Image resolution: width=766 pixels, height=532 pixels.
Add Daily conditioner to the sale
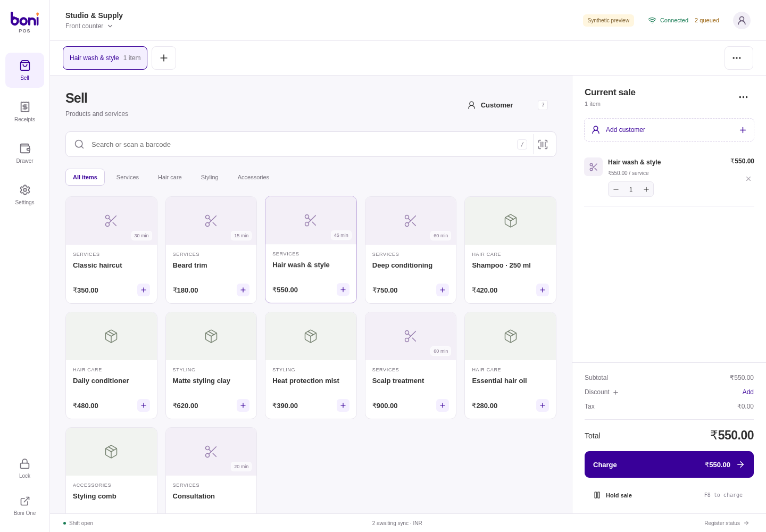[144, 405]
